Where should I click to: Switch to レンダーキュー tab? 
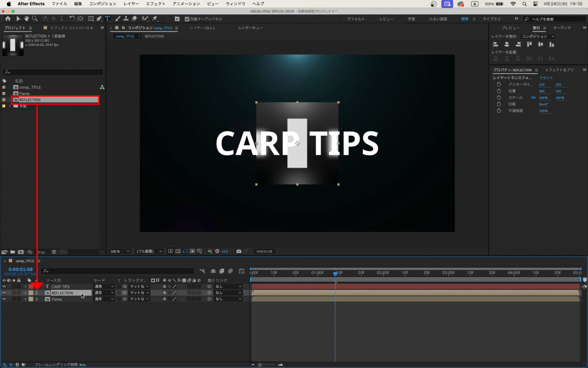click(250, 28)
